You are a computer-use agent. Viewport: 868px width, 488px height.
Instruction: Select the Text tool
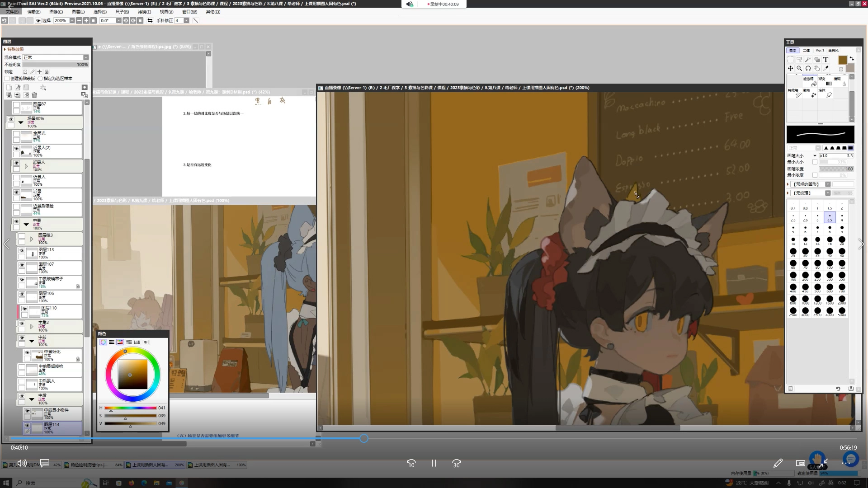pos(826,60)
